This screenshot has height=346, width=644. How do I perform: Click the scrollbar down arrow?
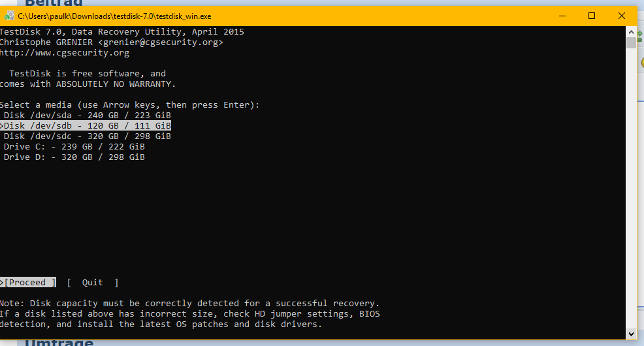(x=632, y=334)
